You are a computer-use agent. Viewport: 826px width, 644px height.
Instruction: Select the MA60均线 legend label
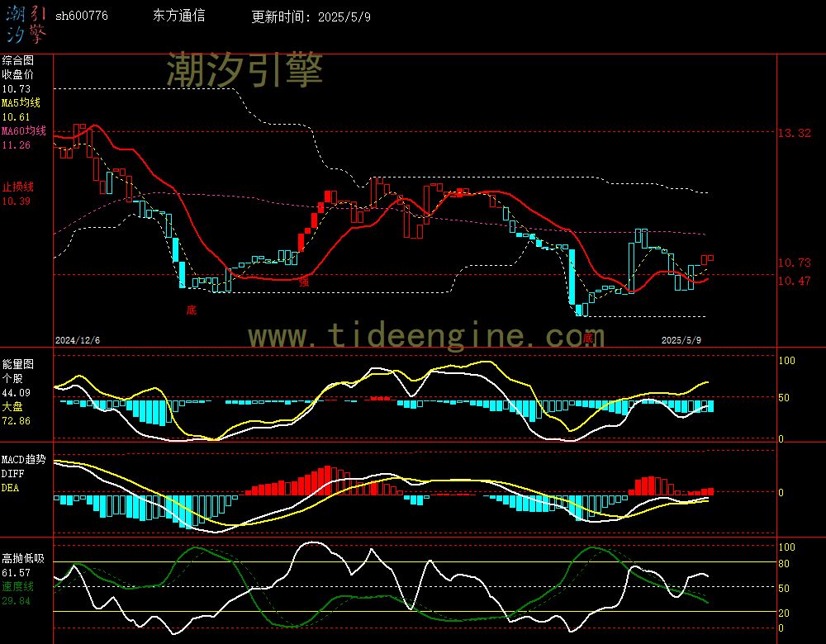24,130
